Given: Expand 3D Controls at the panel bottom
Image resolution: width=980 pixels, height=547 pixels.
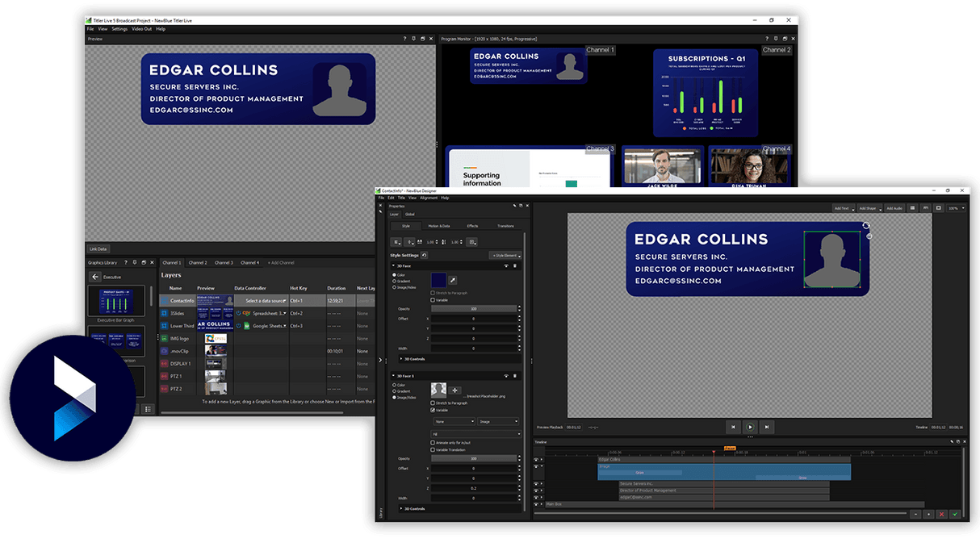Looking at the screenshot, I should click(401, 508).
